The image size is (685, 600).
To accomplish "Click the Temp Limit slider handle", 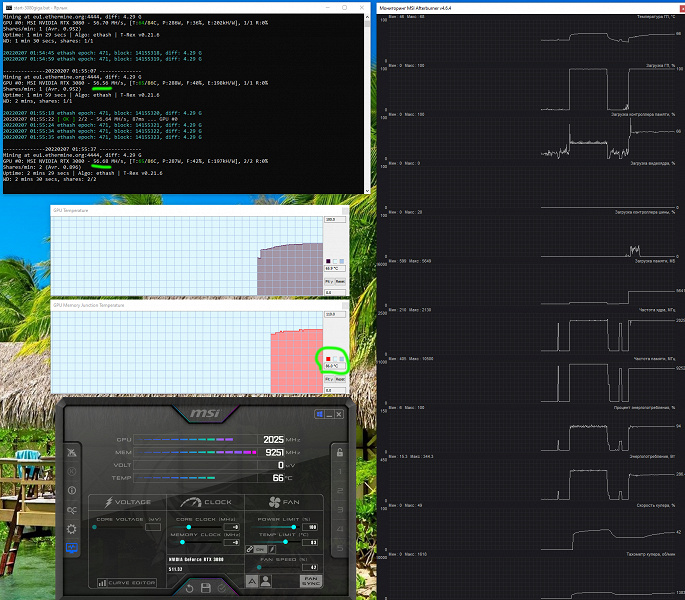I will 285,542.
